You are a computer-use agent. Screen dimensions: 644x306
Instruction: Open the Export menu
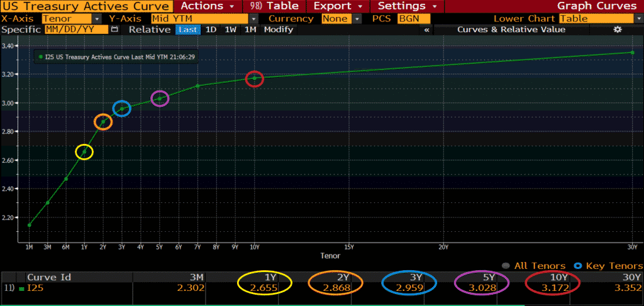(336, 6)
